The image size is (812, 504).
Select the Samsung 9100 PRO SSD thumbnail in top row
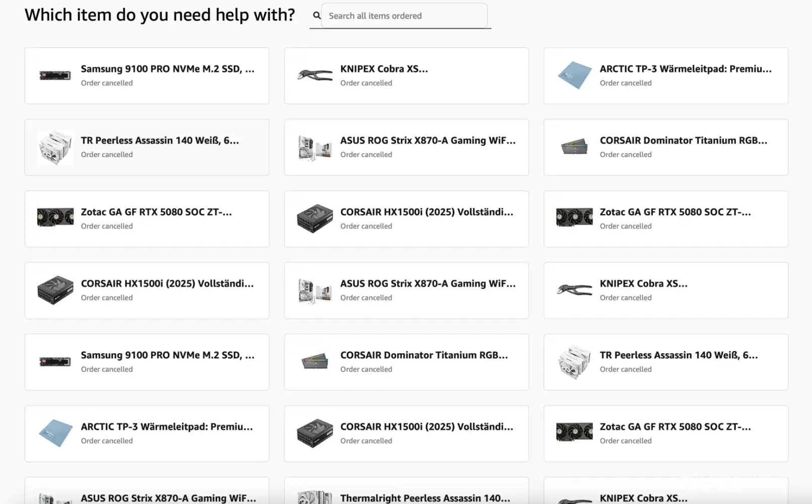pos(55,76)
